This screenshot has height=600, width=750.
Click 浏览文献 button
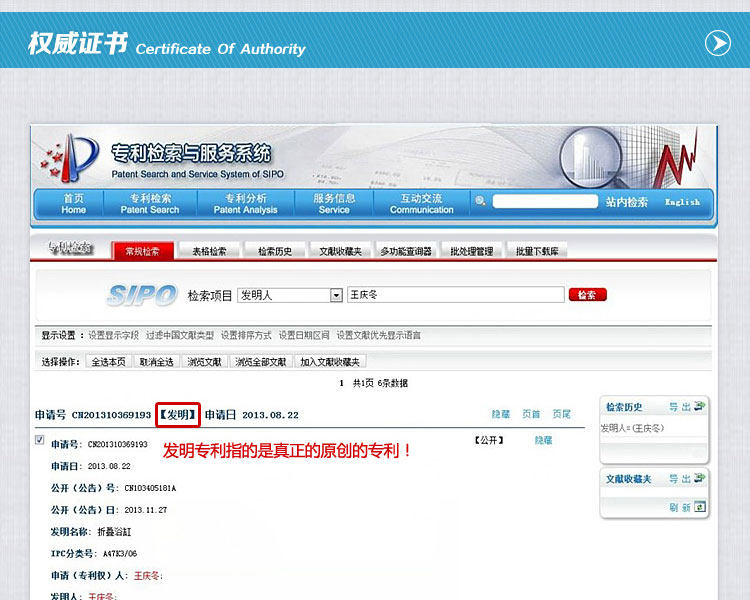coord(204,362)
